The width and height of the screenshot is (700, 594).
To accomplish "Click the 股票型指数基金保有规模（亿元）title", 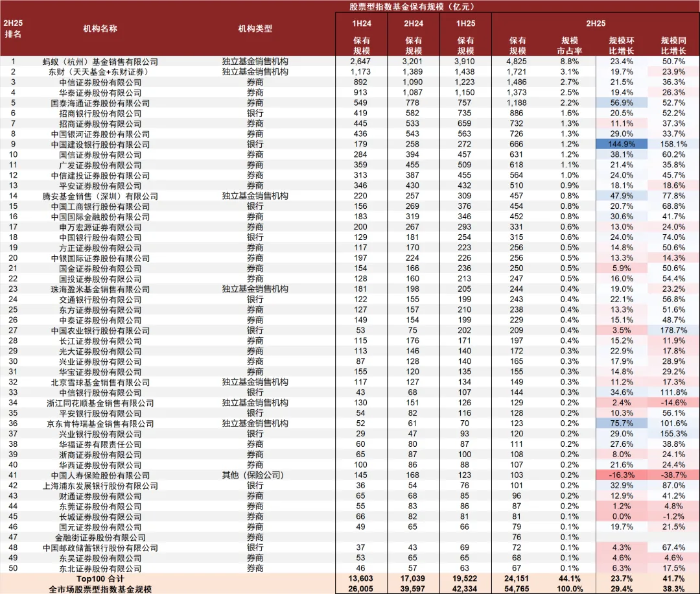I will coord(411,6).
